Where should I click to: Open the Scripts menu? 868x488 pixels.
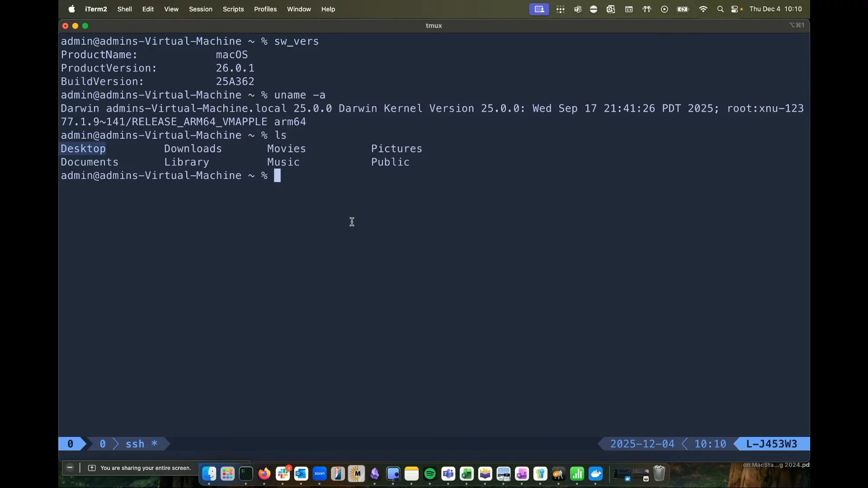pyautogui.click(x=233, y=9)
